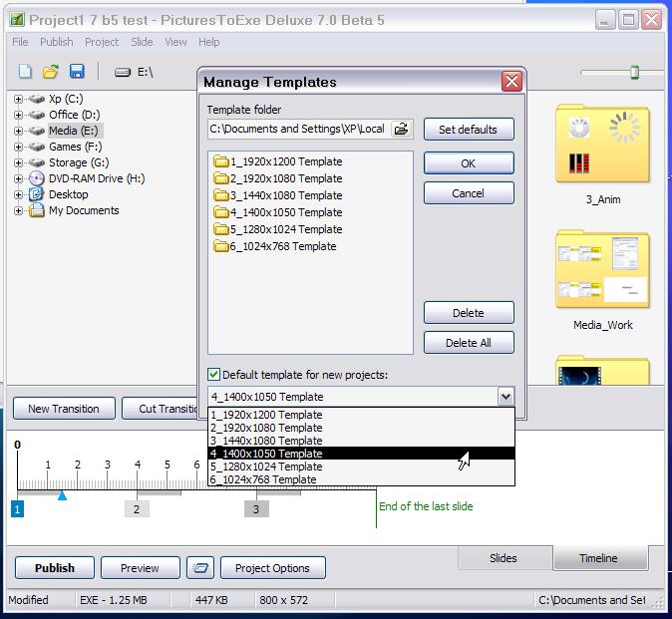Image resolution: width=672 pixels, height=619 pixels.
Task: Choose 5_1280x1024 Template from dropdown list
Action: coord(265,466)
